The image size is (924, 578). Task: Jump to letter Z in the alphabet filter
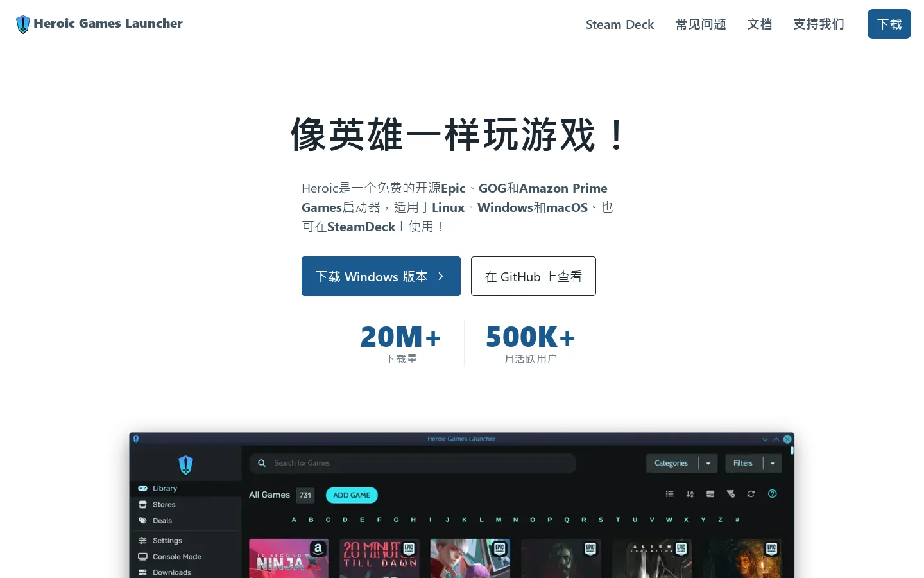pyautogui.click(x=721, y=520)
